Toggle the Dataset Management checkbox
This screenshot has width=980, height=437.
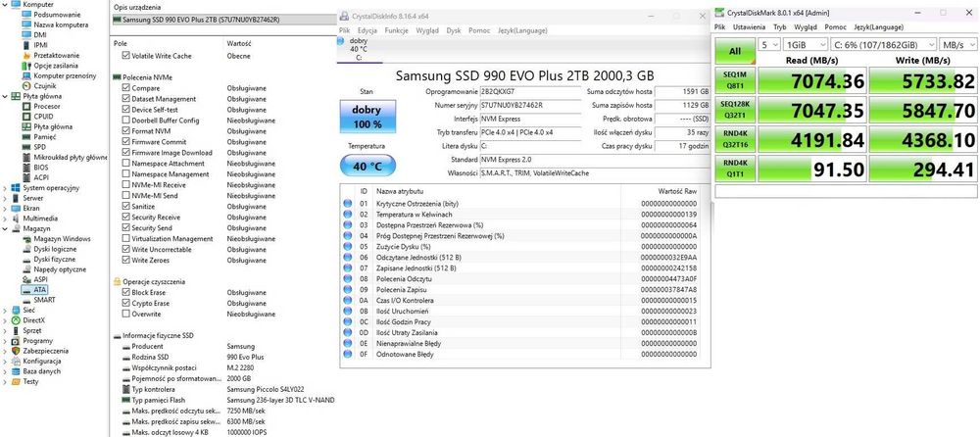coord(125,99)
